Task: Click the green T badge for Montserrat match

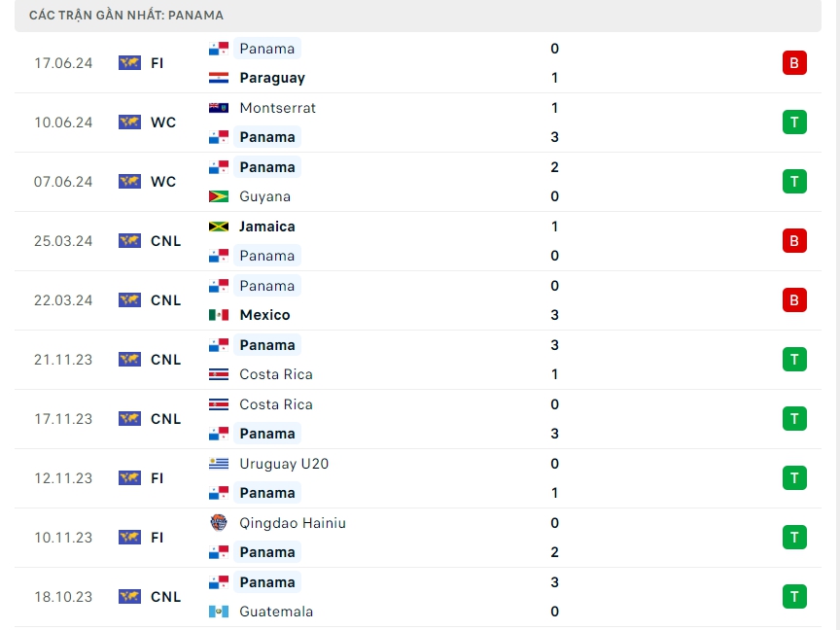Action: (x=794, y=122)
